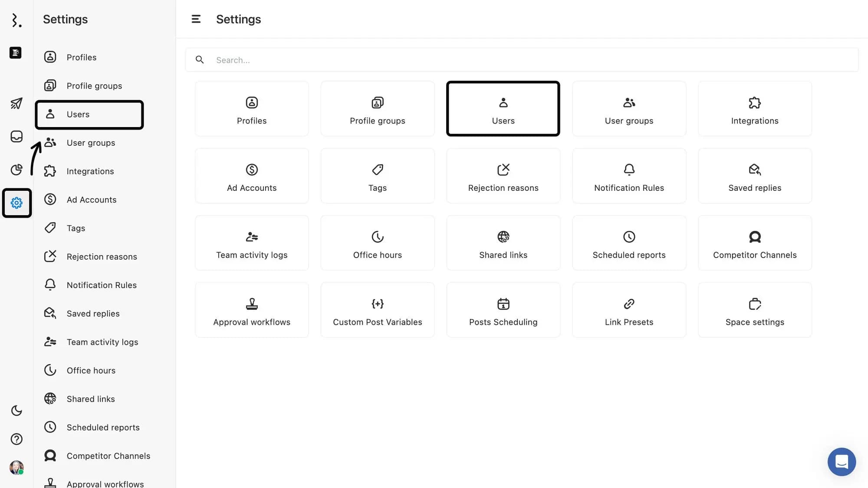Open the paper plane publishing icon
The width and height of the screenshot is (868, 488).
click(x=16, y=103)
